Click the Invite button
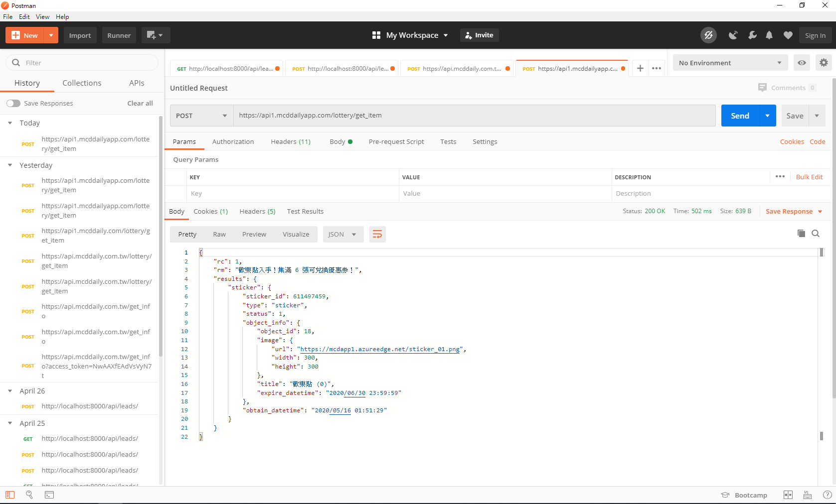The width and height of the screenshot is (836, 504). coord(479,35)
